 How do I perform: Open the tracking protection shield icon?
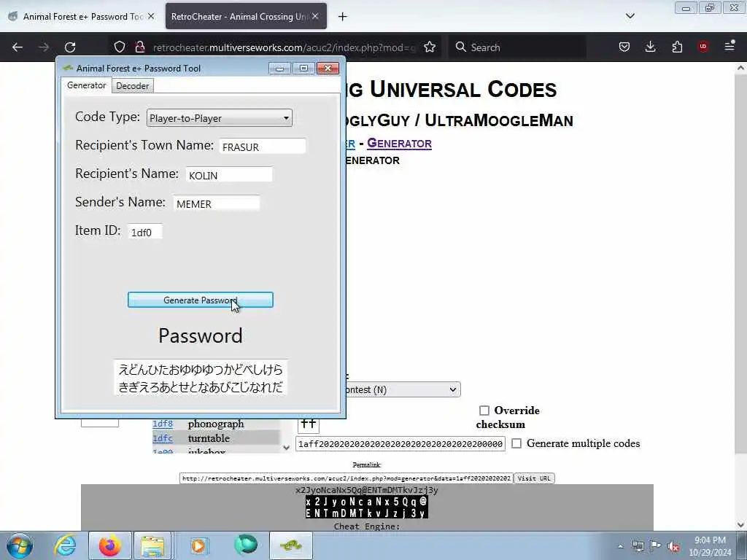pyautogui.click(x=120, y=47)
